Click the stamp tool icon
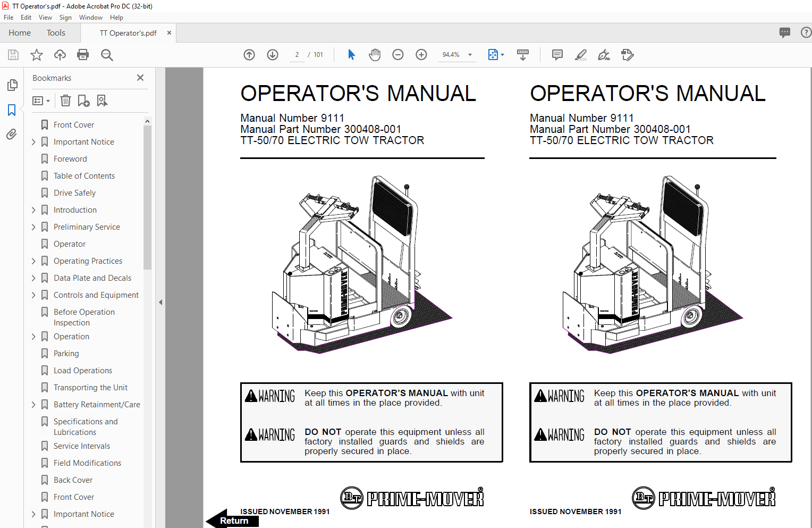812x528 pixels. [628, 55]
